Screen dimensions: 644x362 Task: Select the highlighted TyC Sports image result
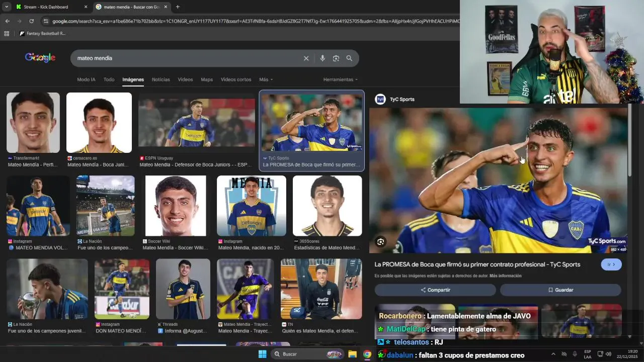click(311, 131)
